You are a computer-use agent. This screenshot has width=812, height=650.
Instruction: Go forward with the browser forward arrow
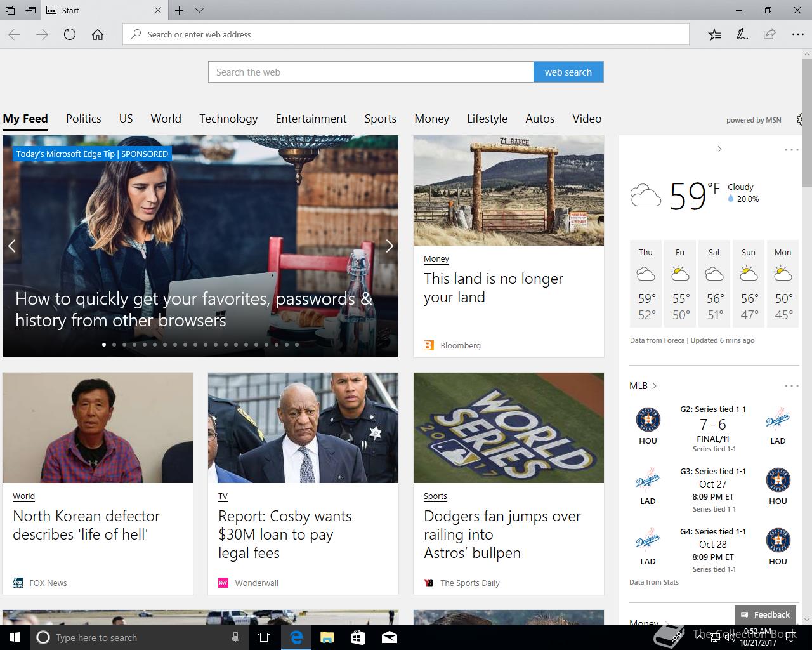click(x=42, y=34)
